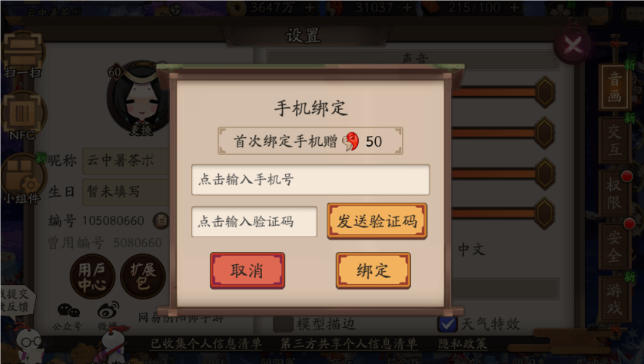Switch to the 音画 side tab

point(615,87)
